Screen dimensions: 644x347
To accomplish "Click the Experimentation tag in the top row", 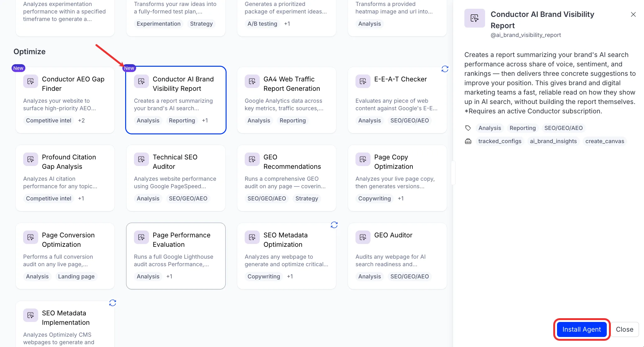I will coord(159,24).
